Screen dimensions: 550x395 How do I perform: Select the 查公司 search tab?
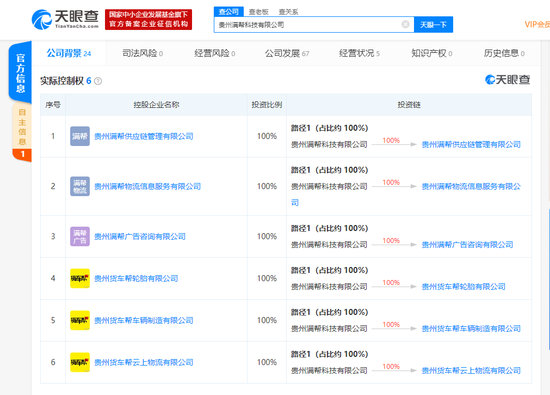(229, 12)
